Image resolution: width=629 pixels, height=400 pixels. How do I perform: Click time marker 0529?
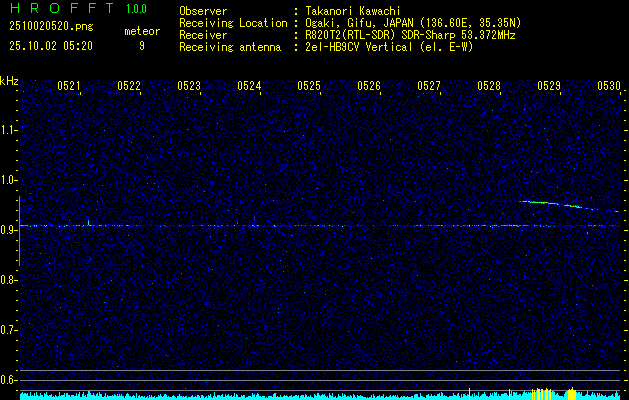549,85
